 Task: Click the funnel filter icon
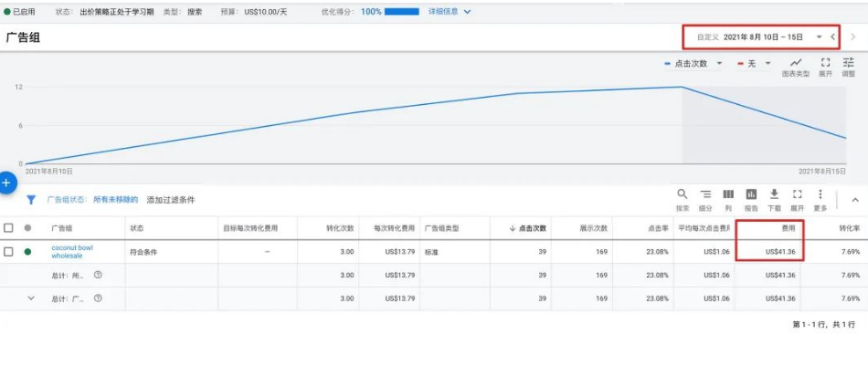click(x=31, y=199)
